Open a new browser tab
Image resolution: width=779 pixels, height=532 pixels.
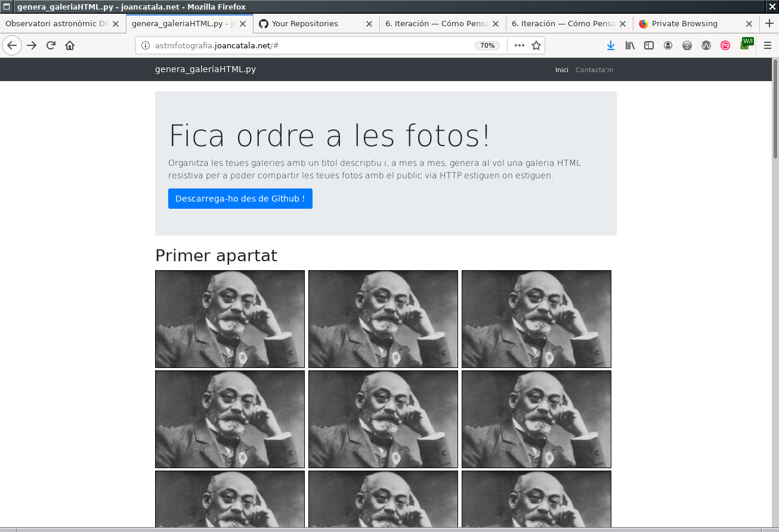[769, 23]
